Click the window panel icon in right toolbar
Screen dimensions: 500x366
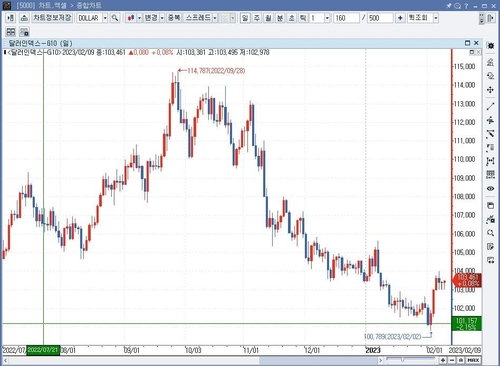(x=490, y=205)
